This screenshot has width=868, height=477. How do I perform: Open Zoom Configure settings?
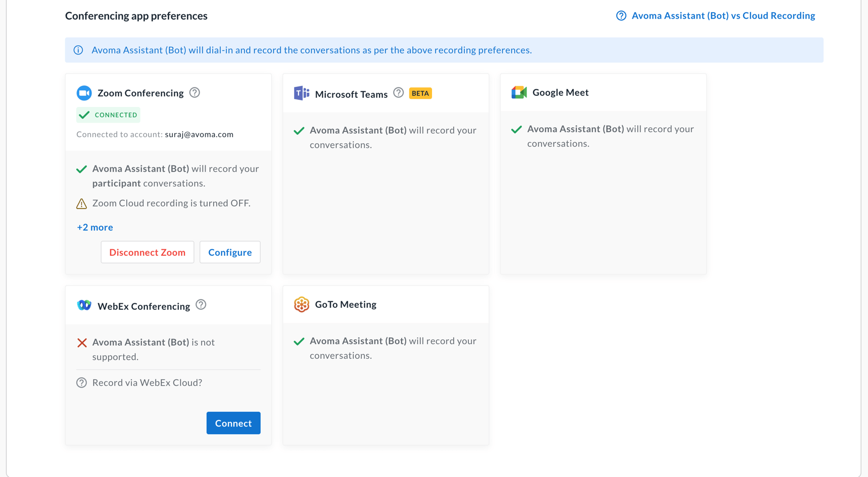(230, 252)
